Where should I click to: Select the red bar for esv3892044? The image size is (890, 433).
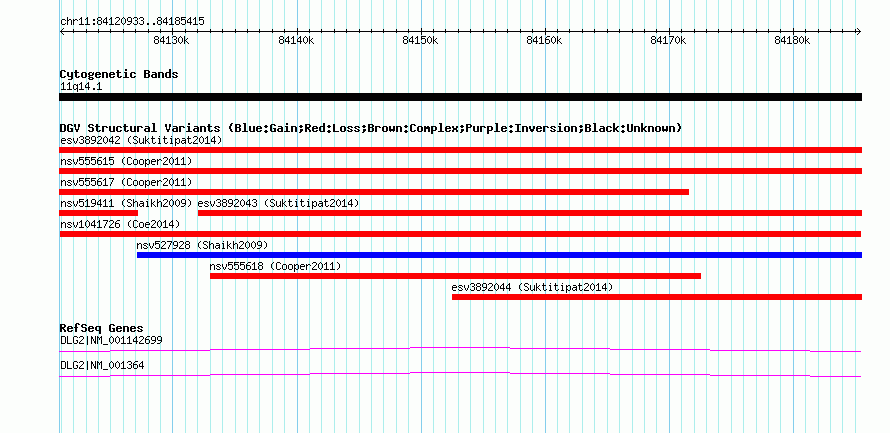pyautogui.click(x=657, y=297)
